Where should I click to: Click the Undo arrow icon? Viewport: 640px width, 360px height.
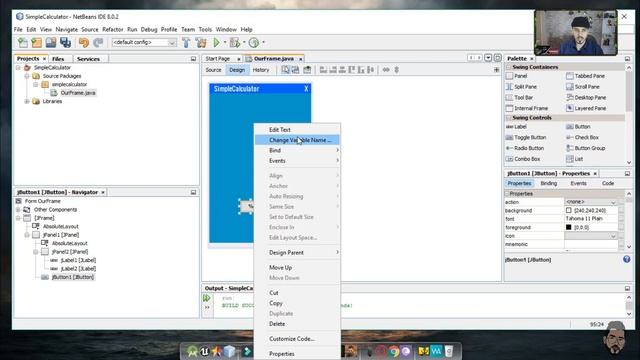[x=84, y=42]
